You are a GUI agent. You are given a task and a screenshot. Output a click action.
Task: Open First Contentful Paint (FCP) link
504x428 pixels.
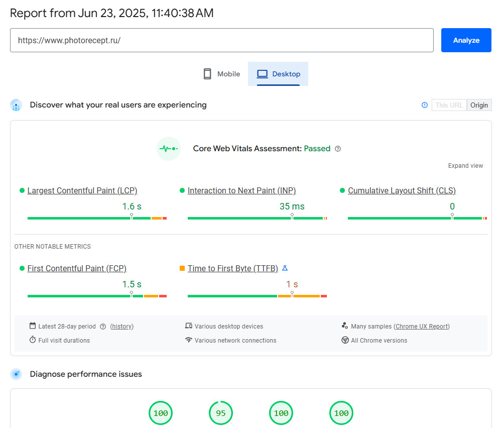[x=77, y=269]
